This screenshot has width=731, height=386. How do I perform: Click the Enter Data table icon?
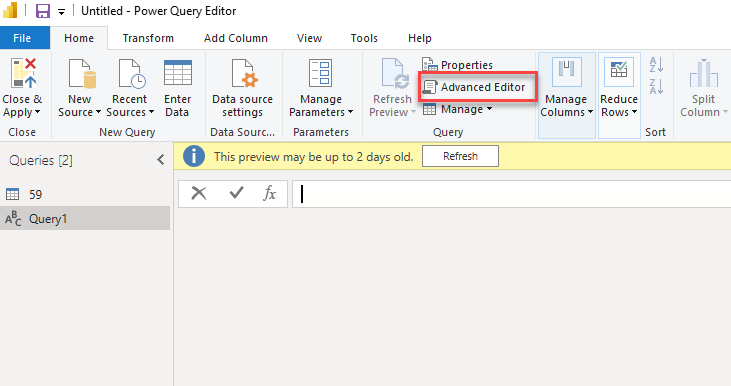tap(178, 73)
